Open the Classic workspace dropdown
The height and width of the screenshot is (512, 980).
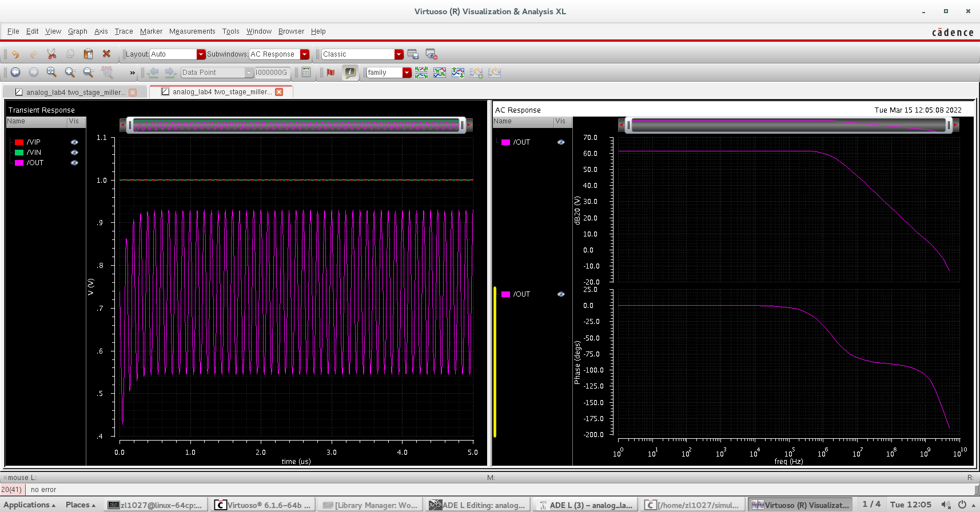click(x=362, y=54)
